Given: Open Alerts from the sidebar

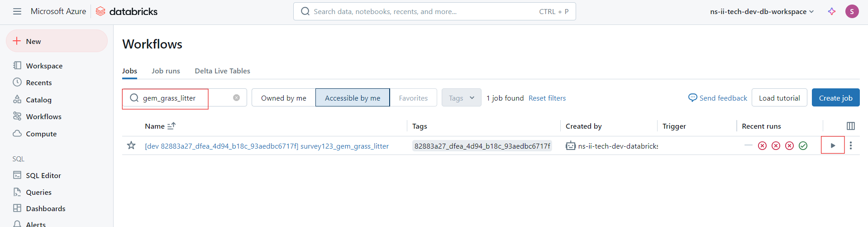Looking at the screenshot, I should click(x=29, y=224).
